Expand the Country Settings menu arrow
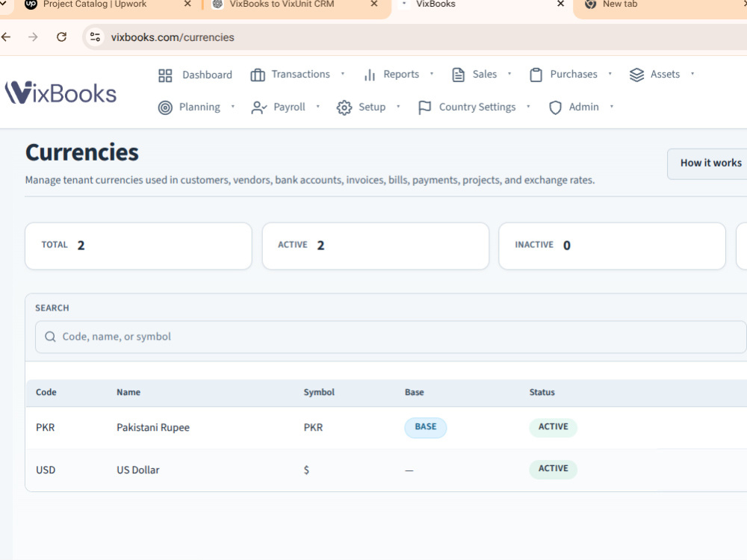This screenshot has height=560, width=747. point(528,107)
